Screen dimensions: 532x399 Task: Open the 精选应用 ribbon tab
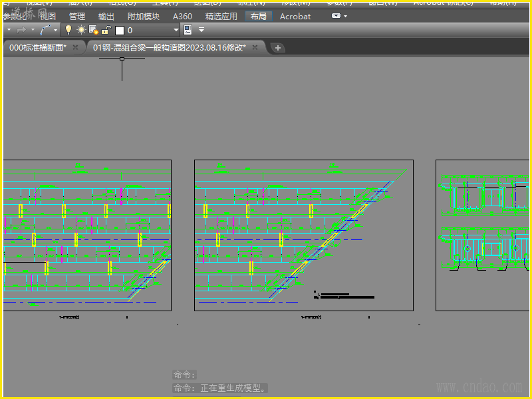coord(221,16)
